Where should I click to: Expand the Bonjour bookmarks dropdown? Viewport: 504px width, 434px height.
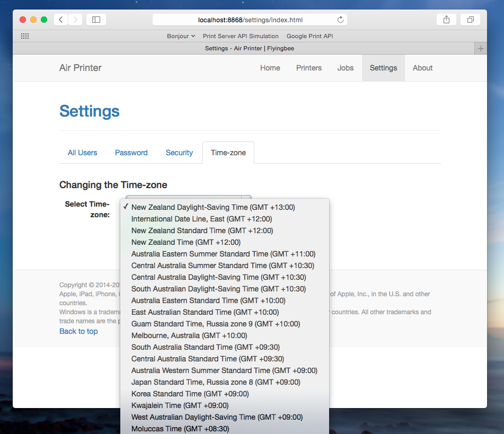coord(181,36)
